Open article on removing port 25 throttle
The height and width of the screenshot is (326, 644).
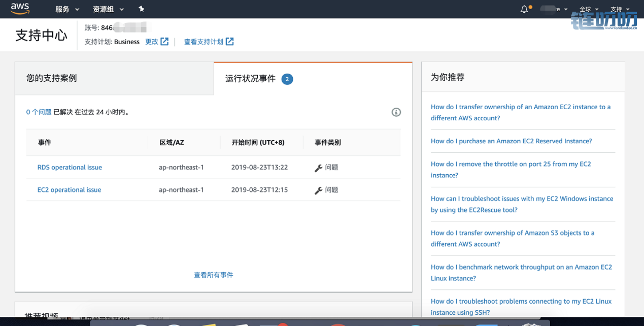pyautogui.click(x=511, y=169)
